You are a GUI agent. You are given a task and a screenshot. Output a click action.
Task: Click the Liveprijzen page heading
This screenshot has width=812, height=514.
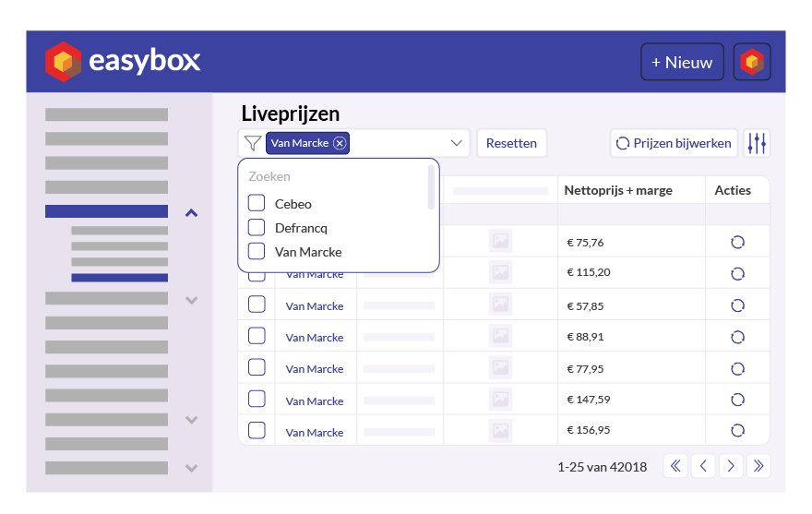pos(291,114)
